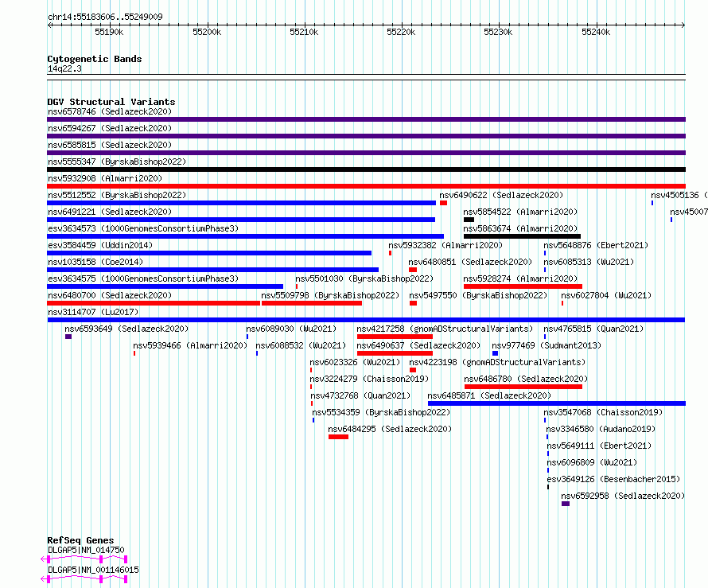This screenshot has height=588, width=708.
Task: Click nsv5497550 (ByrskaBishop2022) label
Action: 478,295
